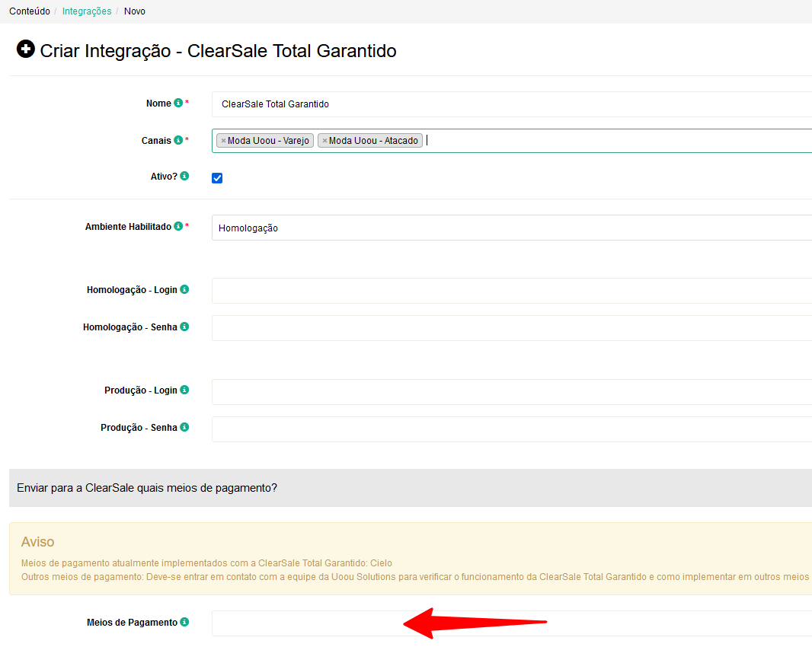Image resolution: width=812 pixels, height=647 pixels.
Task: Focus the Produção - Login field
Action: (x=512, y=392)
